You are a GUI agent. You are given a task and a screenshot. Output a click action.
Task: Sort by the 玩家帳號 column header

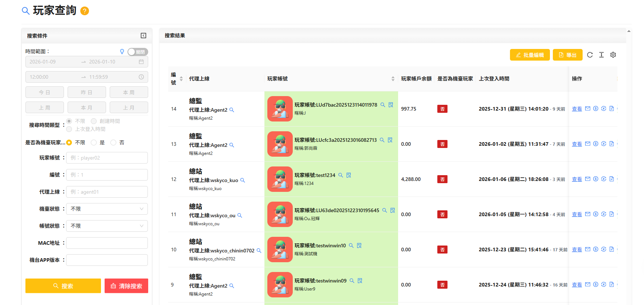click(393, 79)
